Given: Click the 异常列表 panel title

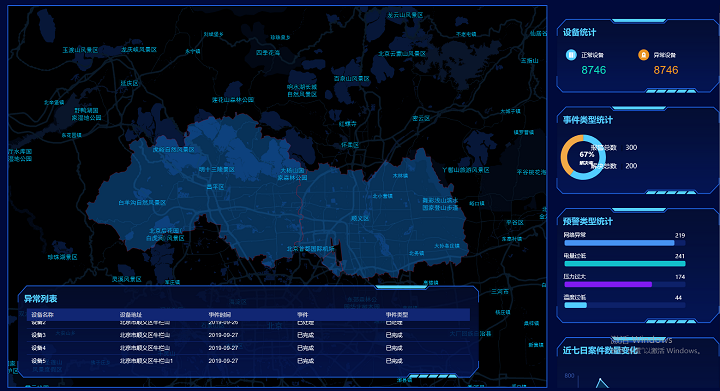Looking at the screenshot, I should pyautogui.click(x=40, y=299).
